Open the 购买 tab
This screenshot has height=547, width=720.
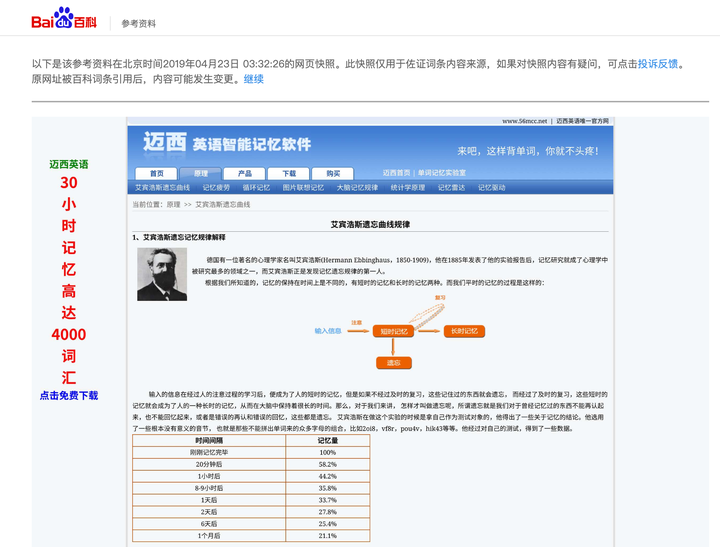click(333, 174)
